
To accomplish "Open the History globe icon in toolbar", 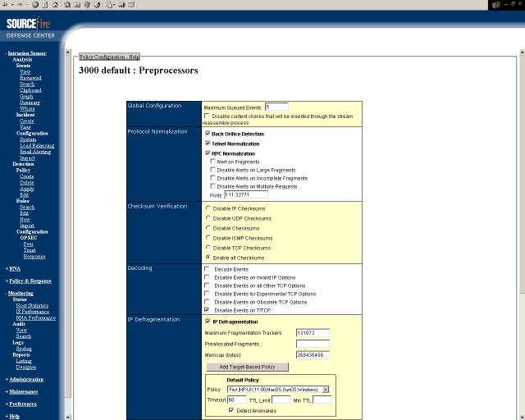I will 97,5.
